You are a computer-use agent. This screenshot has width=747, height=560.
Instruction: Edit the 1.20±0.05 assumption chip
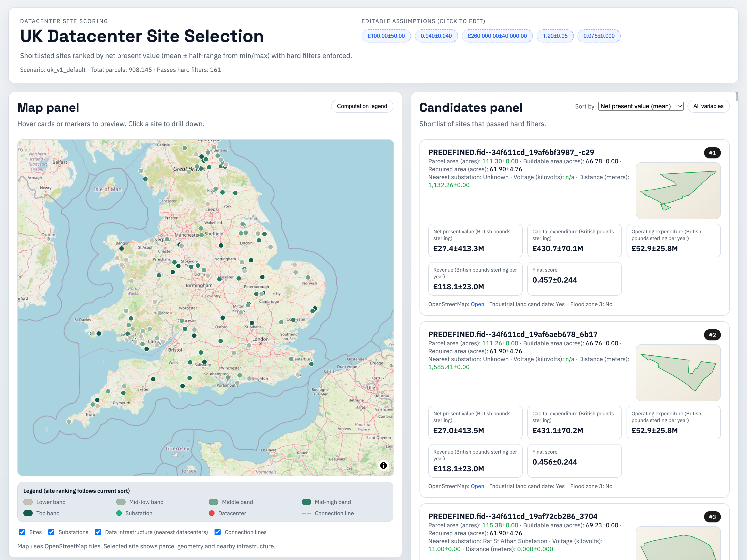pyautogui.click(x=555, y=36)
